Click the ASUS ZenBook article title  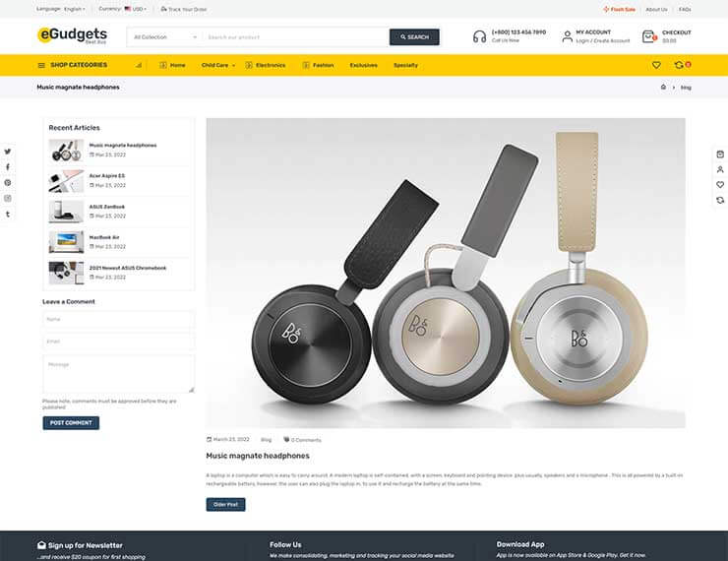[x=107, y=207]
